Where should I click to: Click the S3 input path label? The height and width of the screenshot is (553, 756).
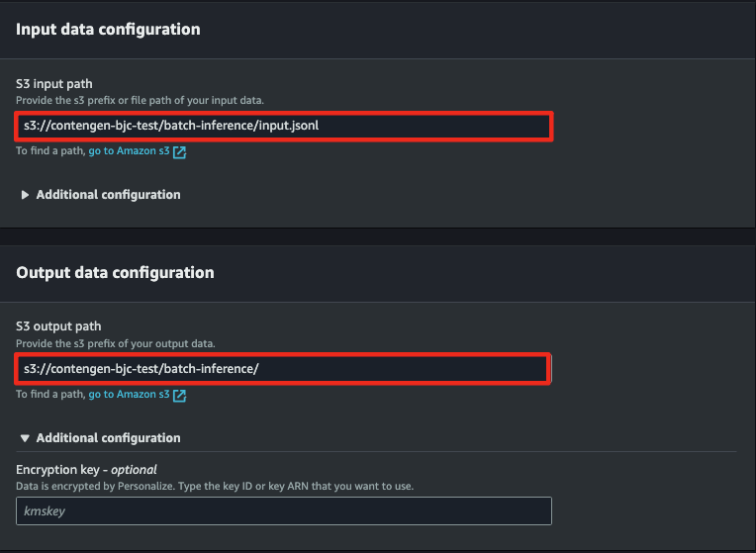coord(54,84)
